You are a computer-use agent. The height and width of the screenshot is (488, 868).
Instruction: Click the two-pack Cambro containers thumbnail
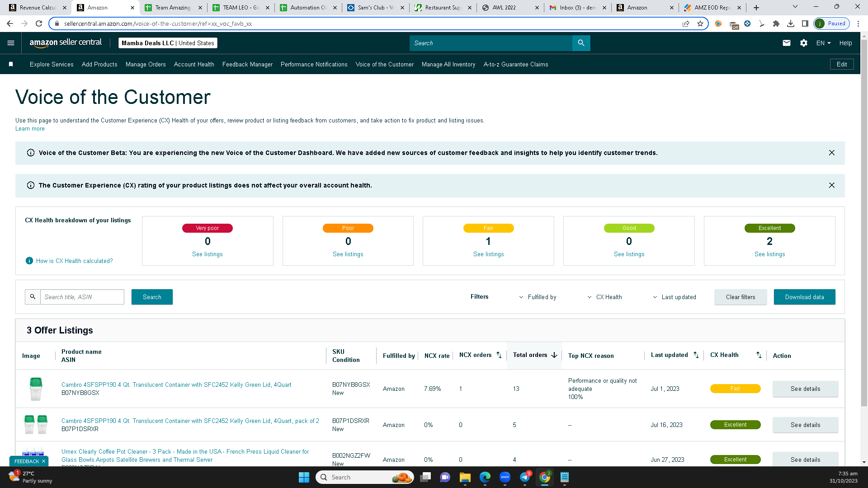36,425
